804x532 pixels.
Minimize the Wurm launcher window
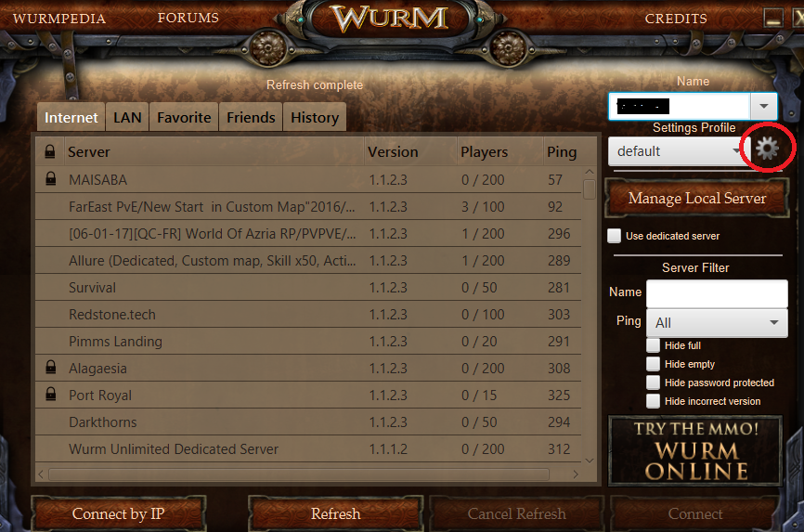pos(773,18)
